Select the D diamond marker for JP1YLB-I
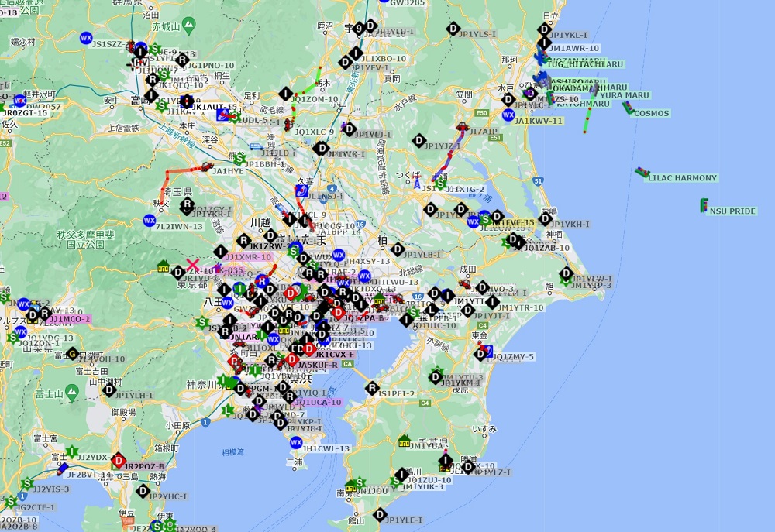The width and height of the screenshot is (775, 532). 398,249
